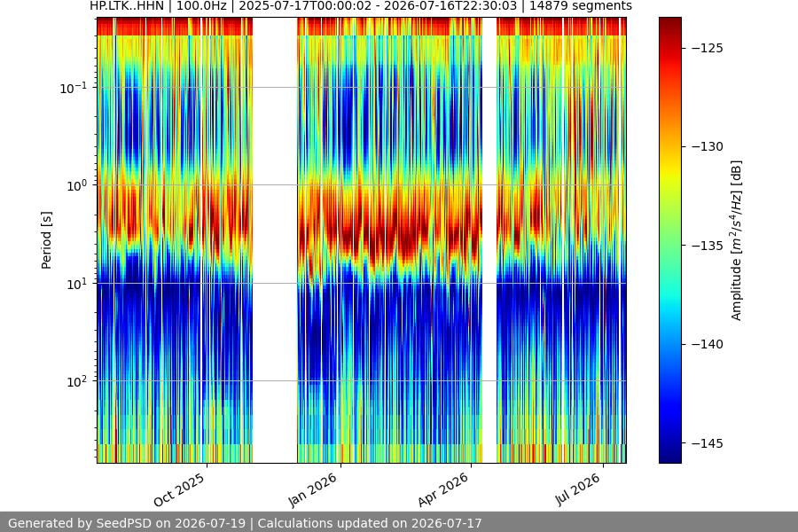Click the 'Apr 2026' x-axis tick label
This screenshot has height=532, width=798.
443,489
